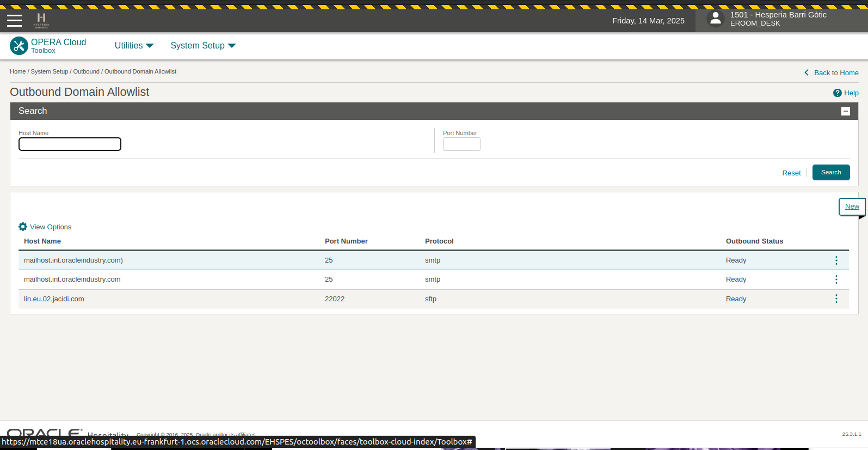Open the hamburger navigation menu
This screenshot has height=450, width=868.
click(15, 21)
